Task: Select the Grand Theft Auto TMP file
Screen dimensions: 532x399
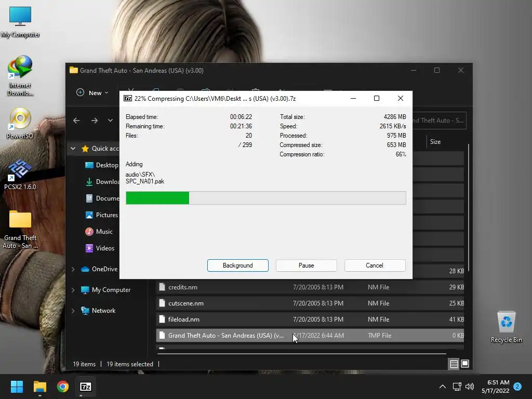Action: (x=310, y=336)
